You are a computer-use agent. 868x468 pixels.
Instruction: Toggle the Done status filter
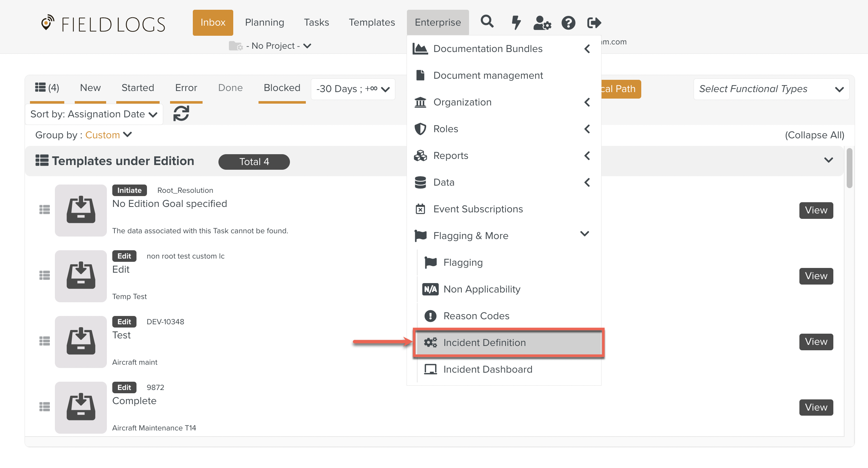coord(230,88)
